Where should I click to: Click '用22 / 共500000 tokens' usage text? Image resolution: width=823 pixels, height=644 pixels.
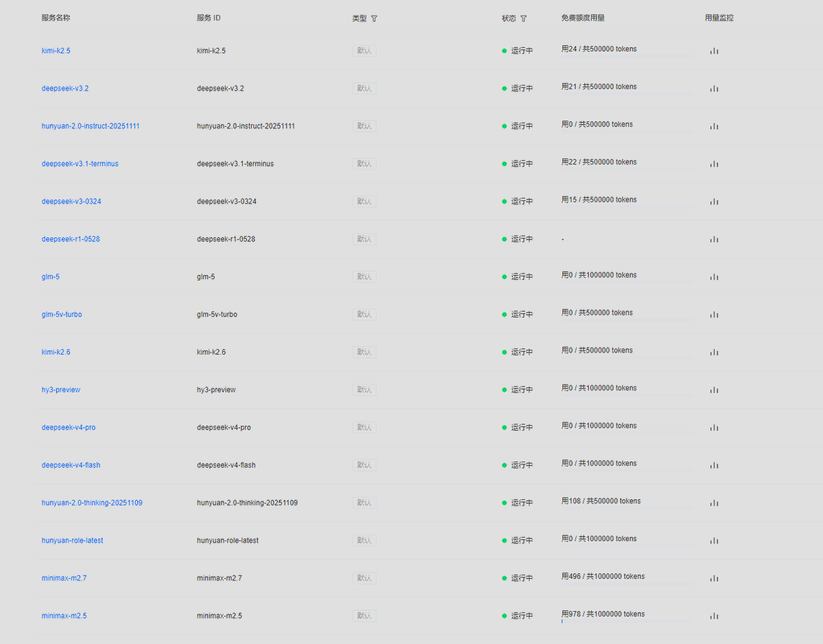[599, 163]
